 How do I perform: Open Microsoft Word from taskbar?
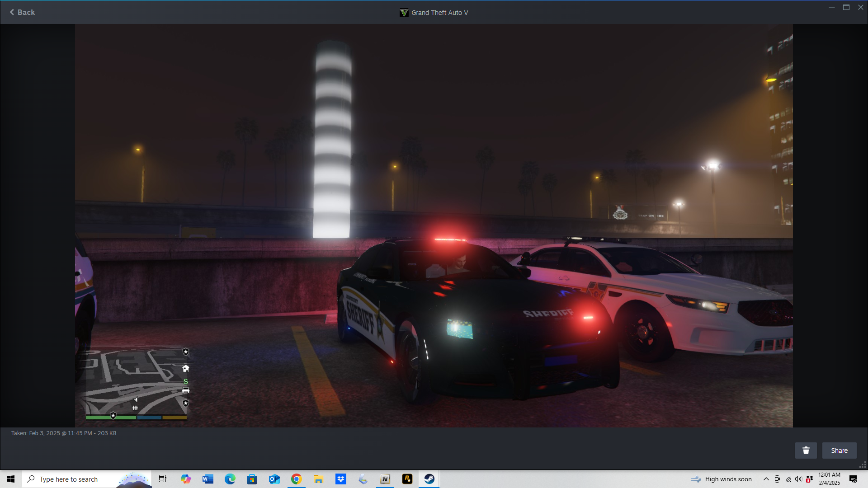208,479
